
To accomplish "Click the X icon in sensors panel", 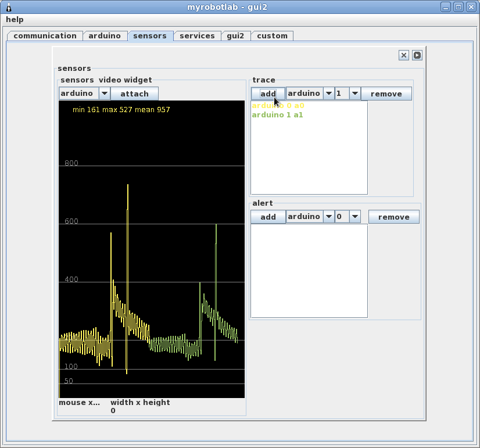I will [404, 55].
